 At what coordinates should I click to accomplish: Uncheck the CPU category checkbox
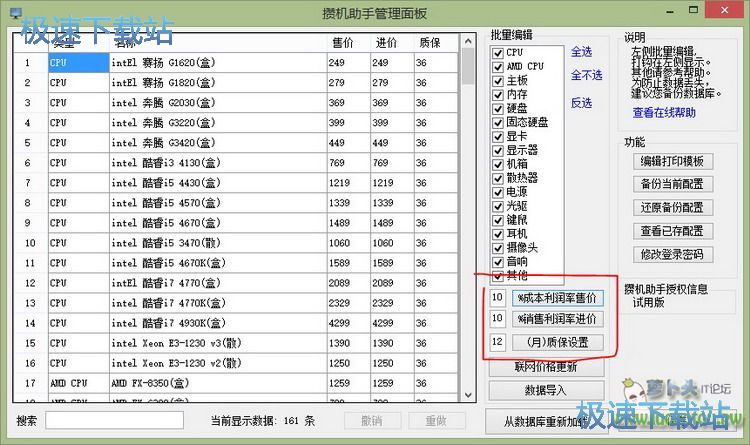tap(498, 53)
